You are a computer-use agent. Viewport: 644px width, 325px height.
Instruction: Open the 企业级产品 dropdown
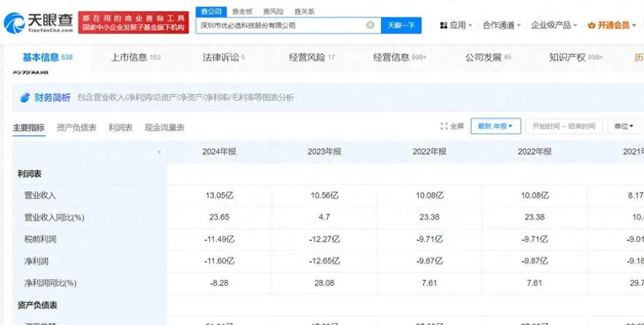click(554, 26)
